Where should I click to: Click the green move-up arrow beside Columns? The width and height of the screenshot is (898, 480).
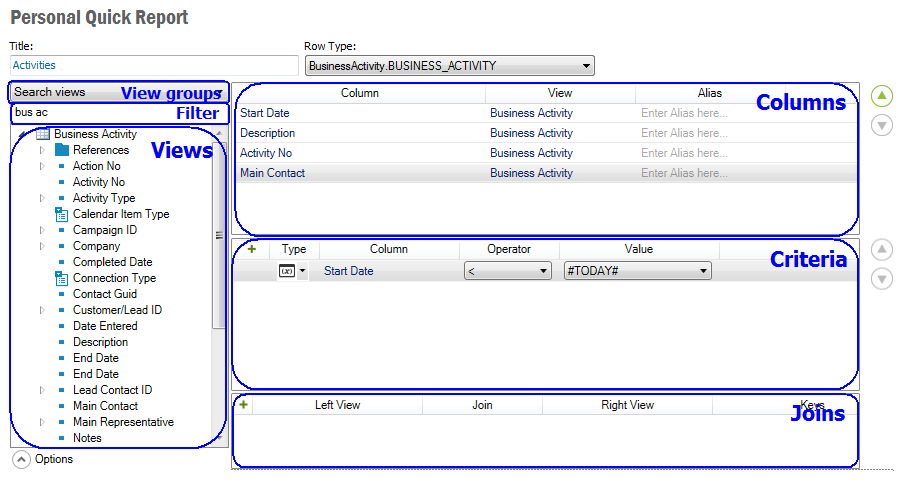pyautogui.click(x=881, y=96)
